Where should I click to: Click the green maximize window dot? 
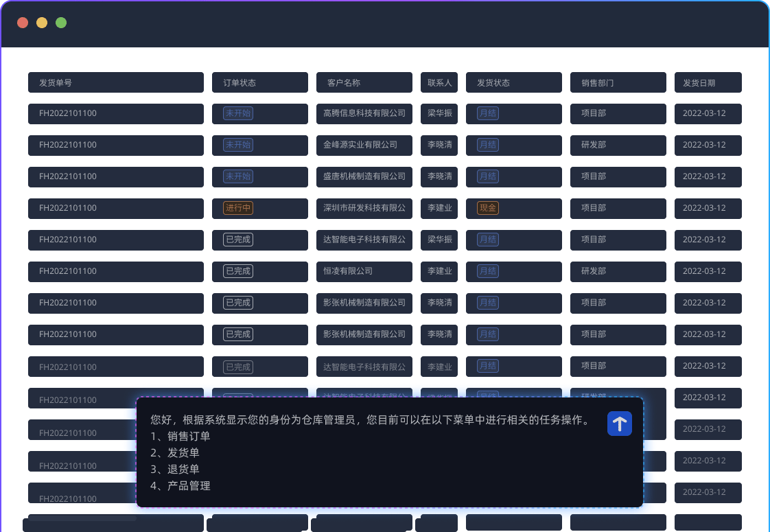click(x=61, y=23)
